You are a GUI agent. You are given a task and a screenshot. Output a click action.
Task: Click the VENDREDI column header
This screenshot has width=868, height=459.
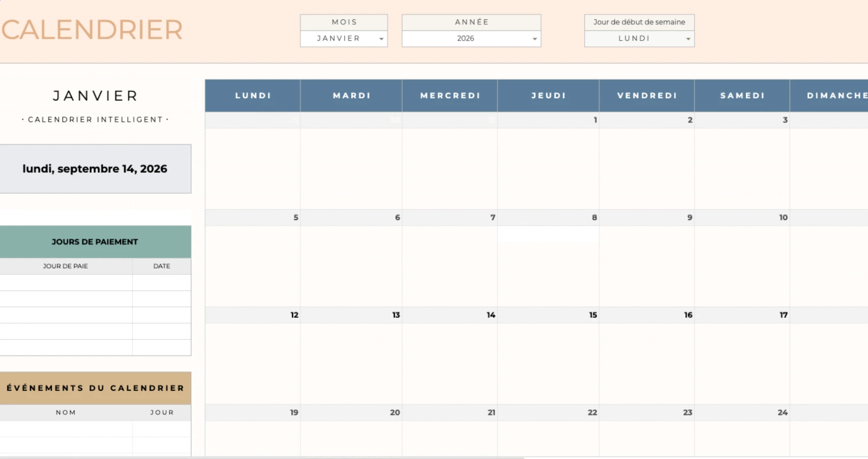(647, 96)
